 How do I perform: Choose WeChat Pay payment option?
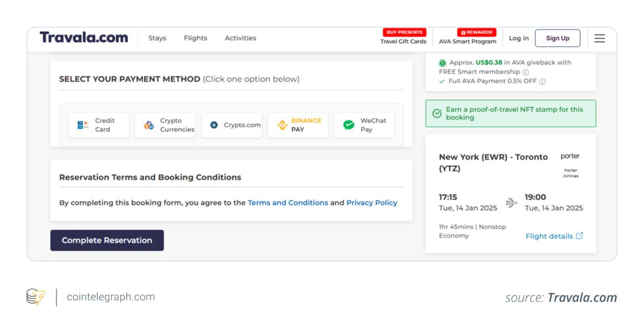coord(364,125)
